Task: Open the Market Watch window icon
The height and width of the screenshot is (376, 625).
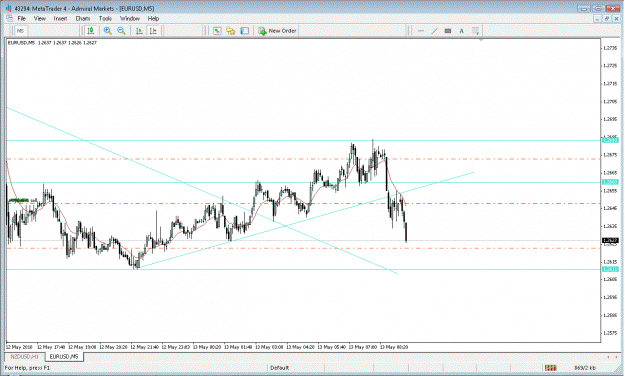Action: [217, 31]
